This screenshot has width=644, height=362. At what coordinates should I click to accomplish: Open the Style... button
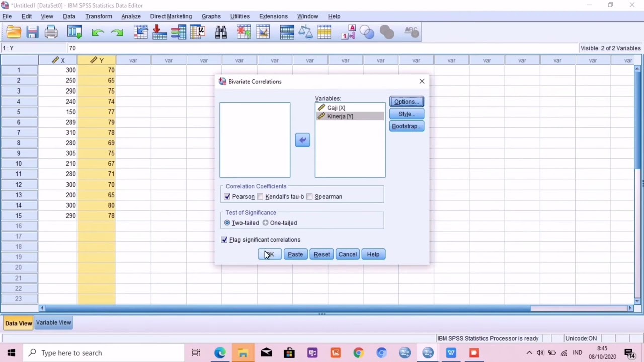coord(407,114)
